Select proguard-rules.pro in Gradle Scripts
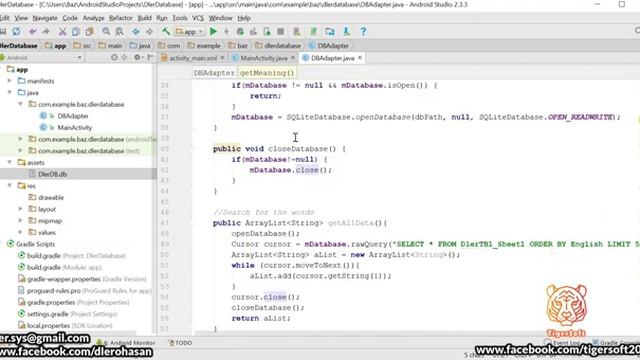This screenshot has width=640, height=360. pyautogui.click(x=84, y=291)
